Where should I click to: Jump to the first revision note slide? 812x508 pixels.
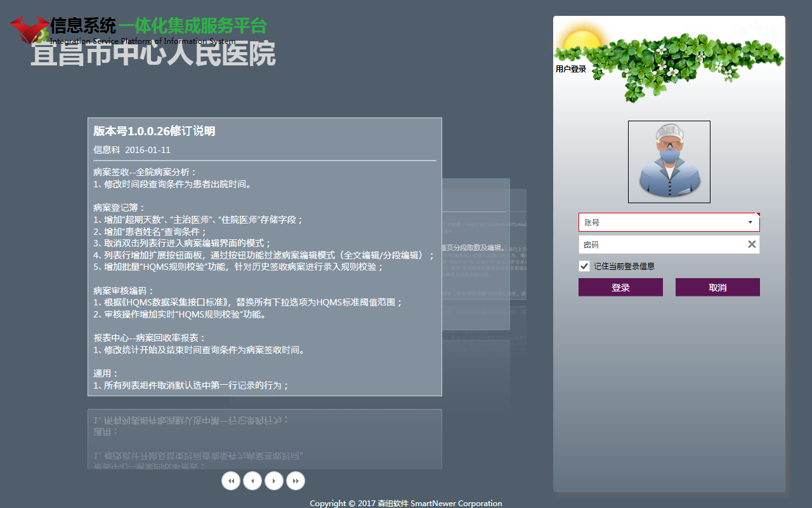click(x=231, y=481)
